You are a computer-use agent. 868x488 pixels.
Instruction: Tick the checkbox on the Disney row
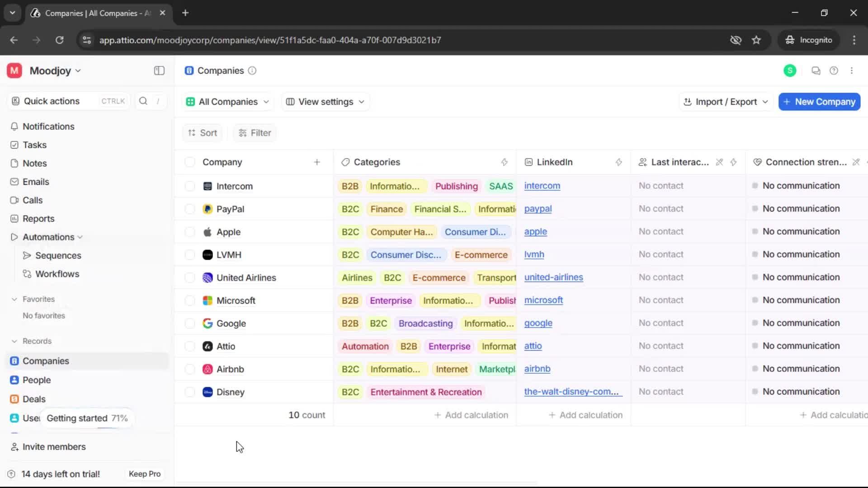click(189, 392)
